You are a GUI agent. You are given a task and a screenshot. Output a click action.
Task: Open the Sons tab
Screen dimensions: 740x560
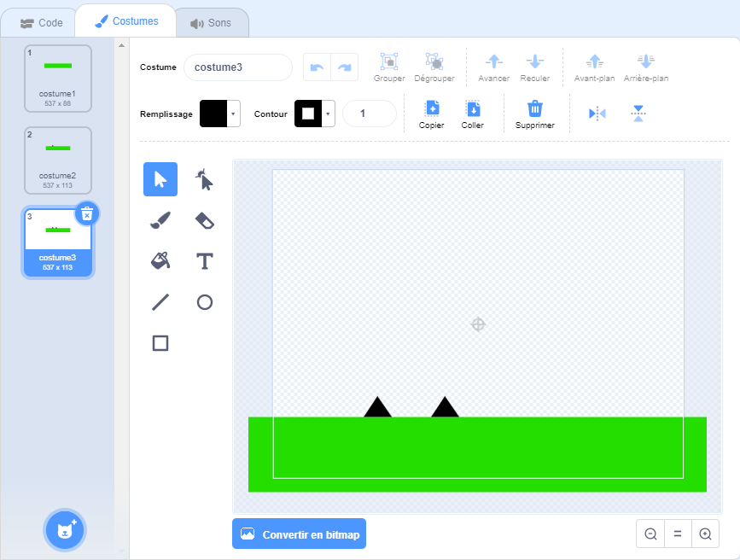pyautogui.click(x=211, y=23)
